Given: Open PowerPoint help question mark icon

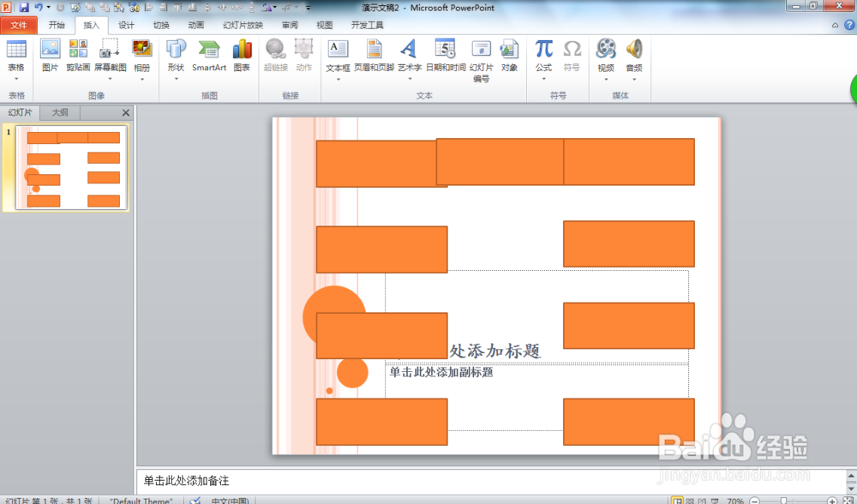Looking at the screenshot, I should click(849, 25).
